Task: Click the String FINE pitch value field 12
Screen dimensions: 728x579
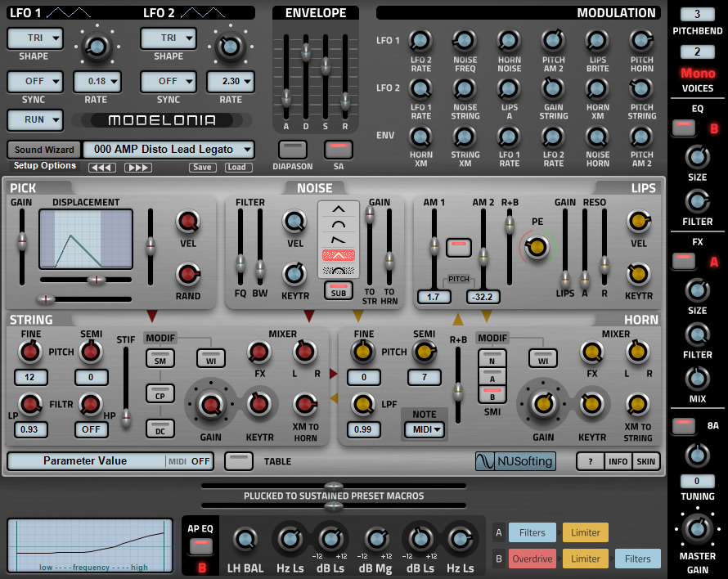Action: 29,377
